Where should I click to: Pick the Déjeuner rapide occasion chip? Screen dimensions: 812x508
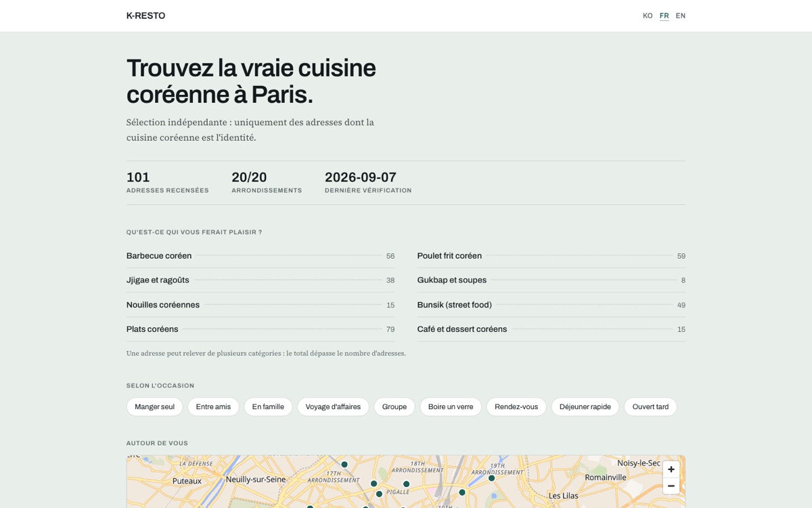585,407
